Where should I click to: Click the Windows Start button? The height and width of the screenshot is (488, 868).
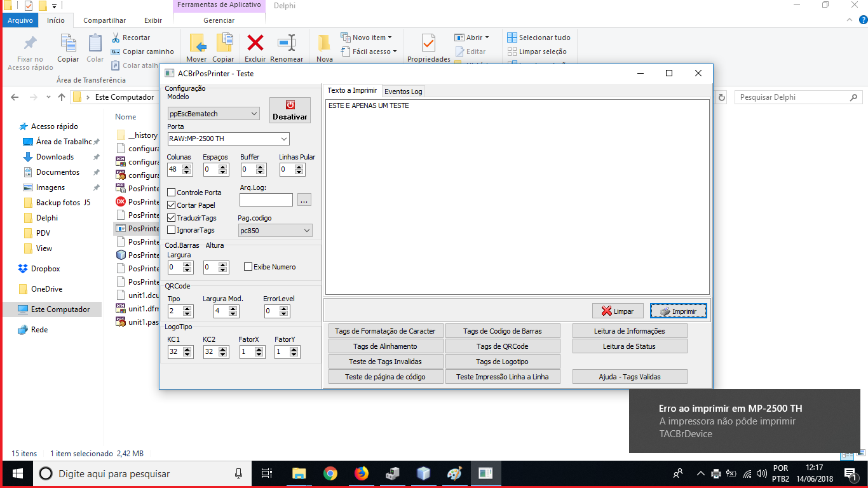point(17,473)
